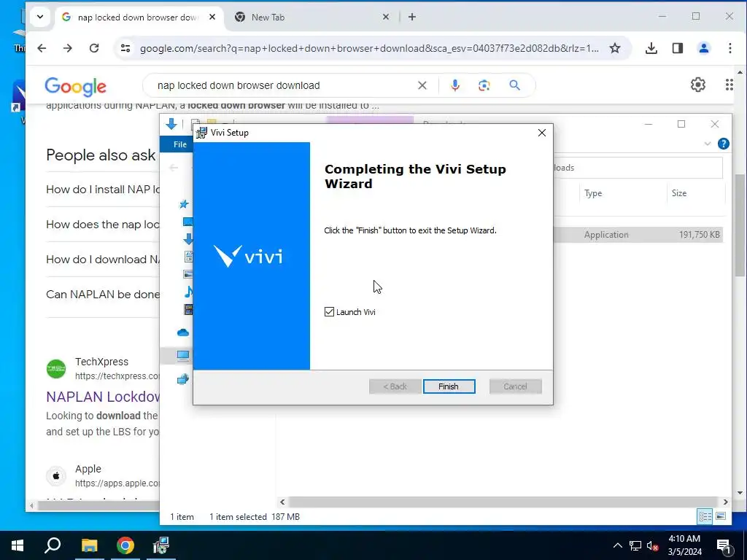The image size is (747, 560).
Task: Select Quick access star in navigation pane
Action: (184, 204)
